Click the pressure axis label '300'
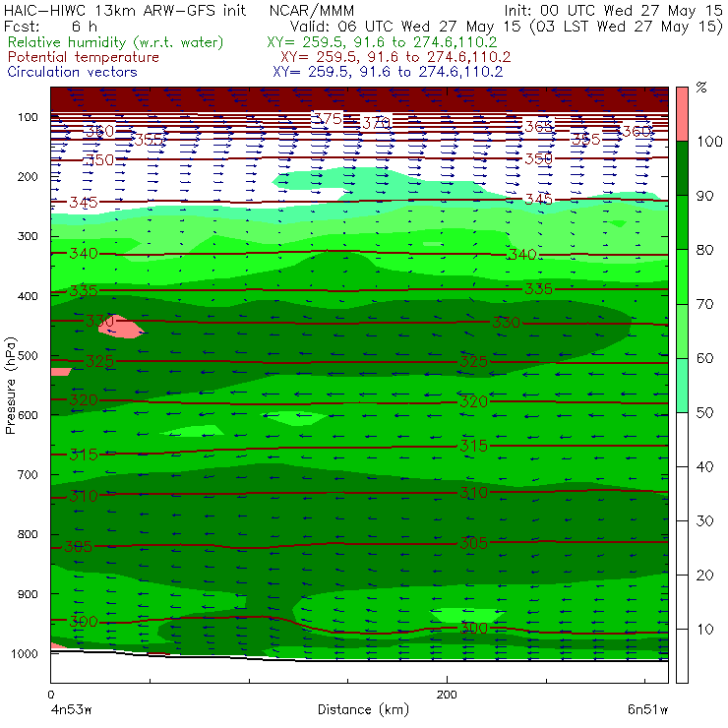The height and width of the screenshot is (728, 728). (x=28, y=236)
